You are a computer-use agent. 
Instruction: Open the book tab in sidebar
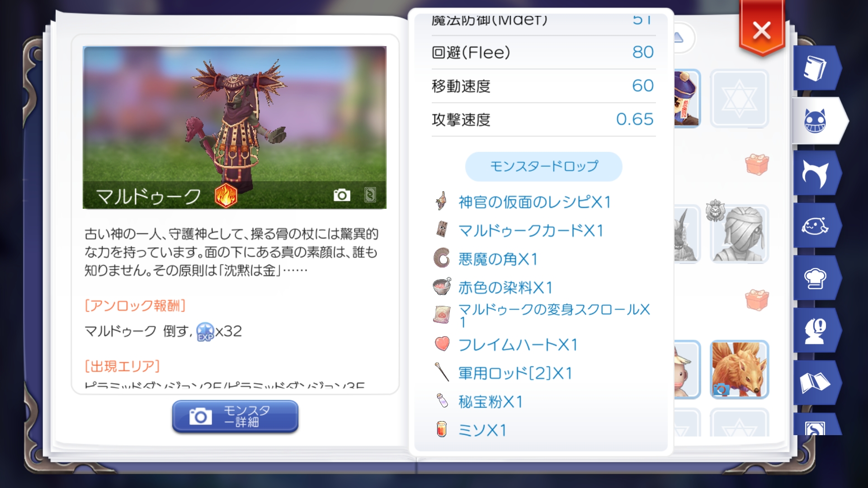[815, 68]
